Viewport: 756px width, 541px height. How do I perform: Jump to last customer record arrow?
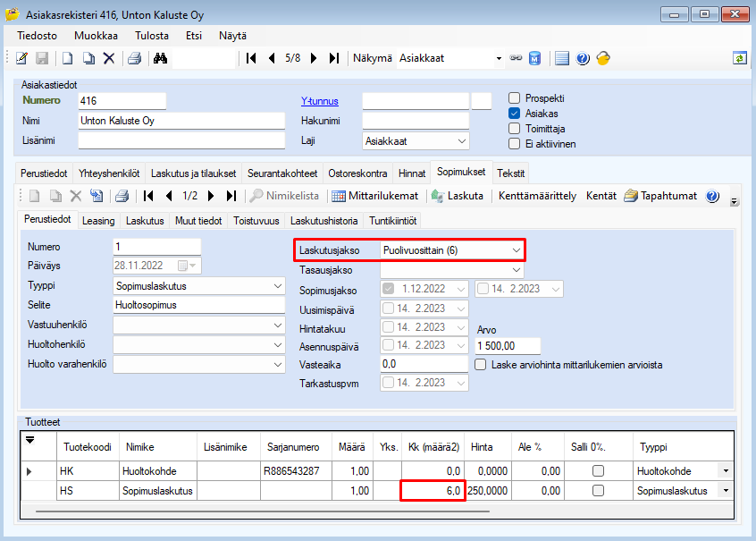(x=334, y=58)
